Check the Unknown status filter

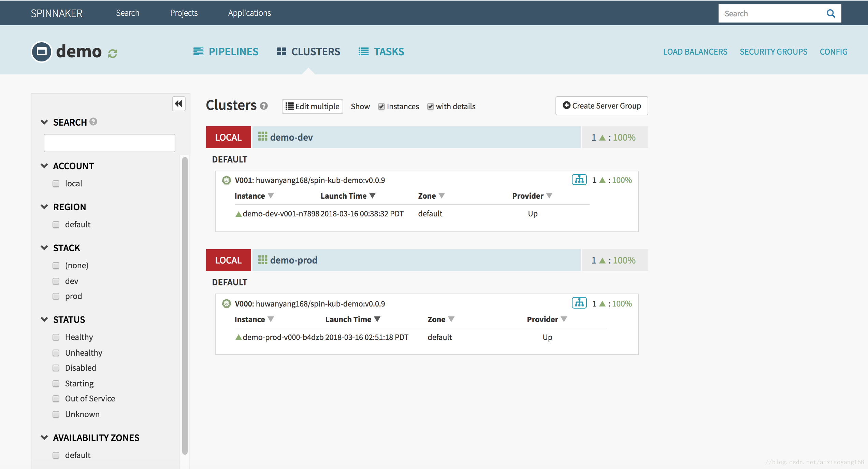pyautogui.click(x=56, y=414)
